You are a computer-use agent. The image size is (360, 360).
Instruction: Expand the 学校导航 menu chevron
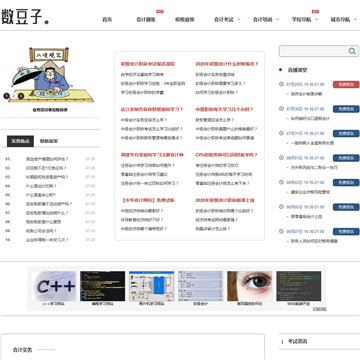317,19
